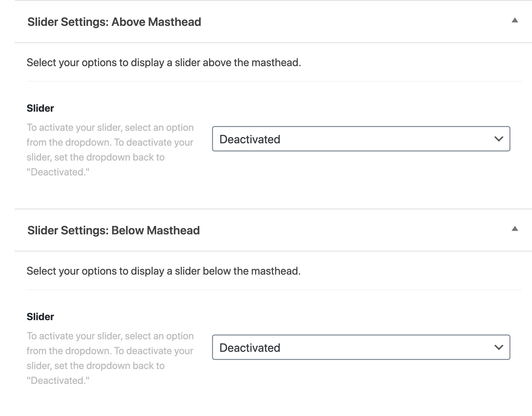
Task: Click the divider line under the Above Masthead description
Action: click(x=274, y=81)
